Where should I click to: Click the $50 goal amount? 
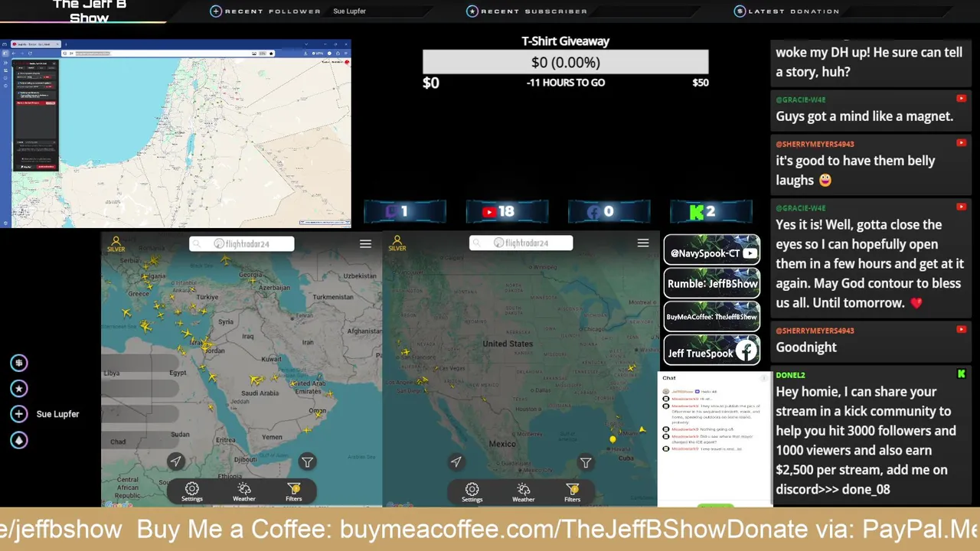point(701,83)
